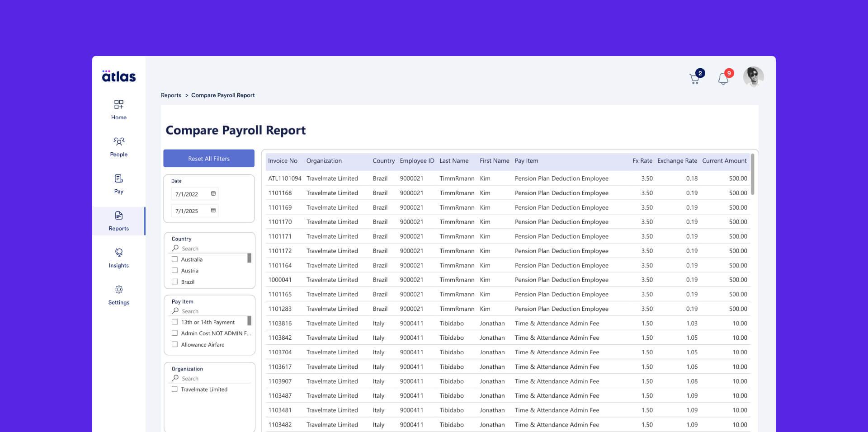Click the start date field 7/1/2022
The height and width of the screenshot is (432, 868).
tap(195, 194)
